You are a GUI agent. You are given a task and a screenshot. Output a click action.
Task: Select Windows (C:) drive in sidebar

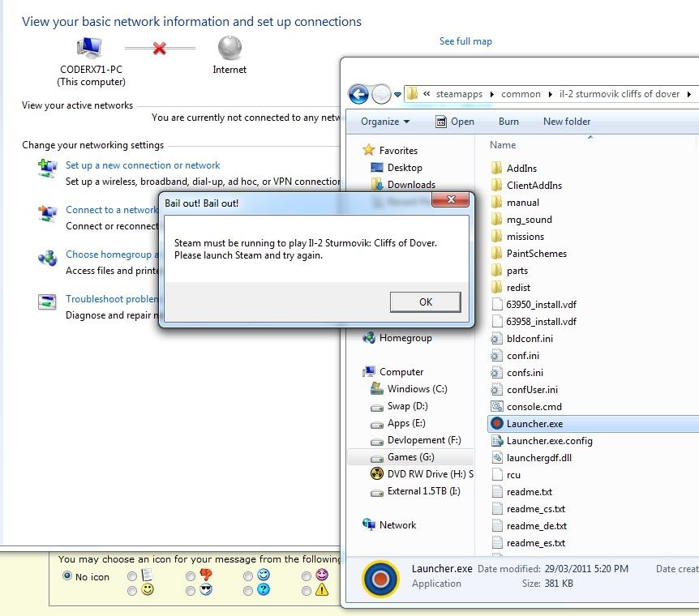(x=418, y=389)
